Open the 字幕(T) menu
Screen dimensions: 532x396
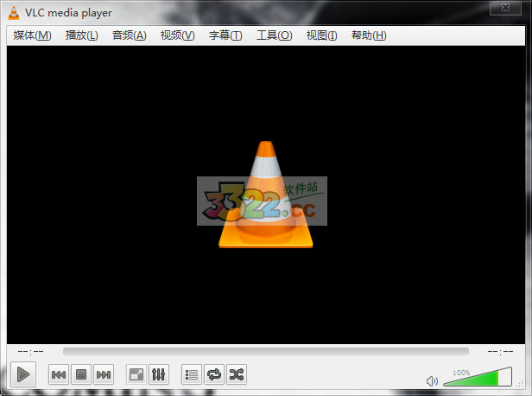[x=225, y=35]
